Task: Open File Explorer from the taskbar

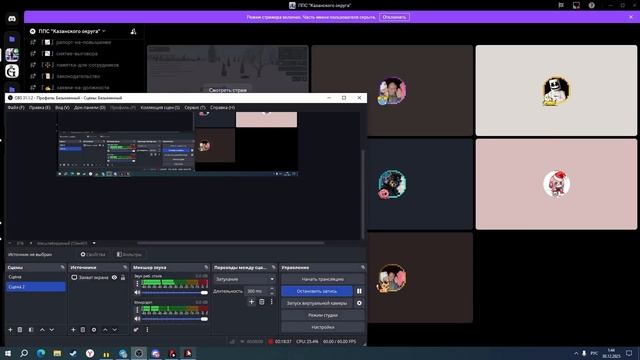Action: coord(57,353)
